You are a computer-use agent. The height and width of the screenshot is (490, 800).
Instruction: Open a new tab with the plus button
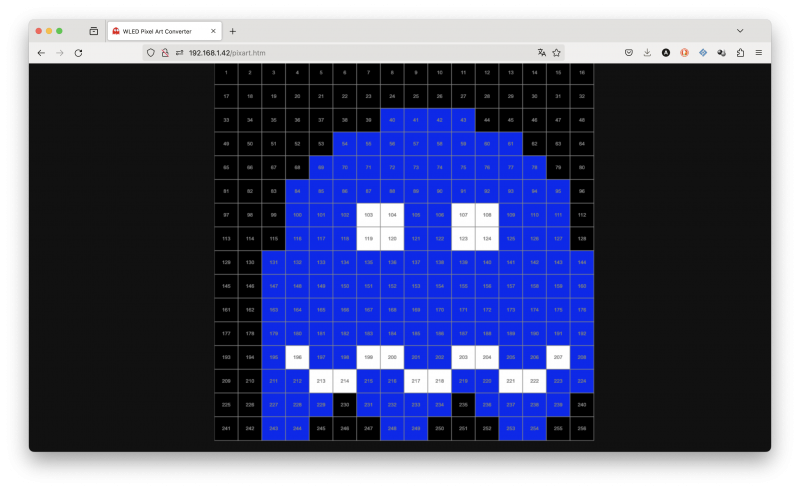point(233,31)
